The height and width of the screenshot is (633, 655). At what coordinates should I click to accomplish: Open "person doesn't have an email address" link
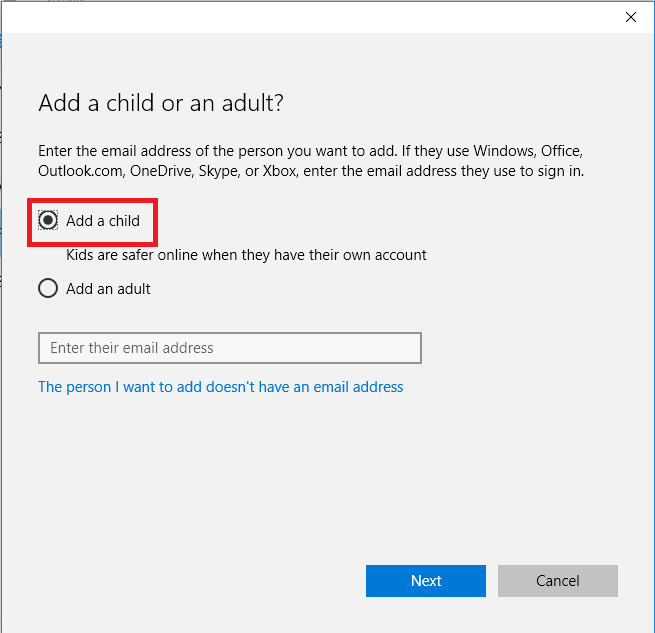pyautogui.click(x=220, y=386)
